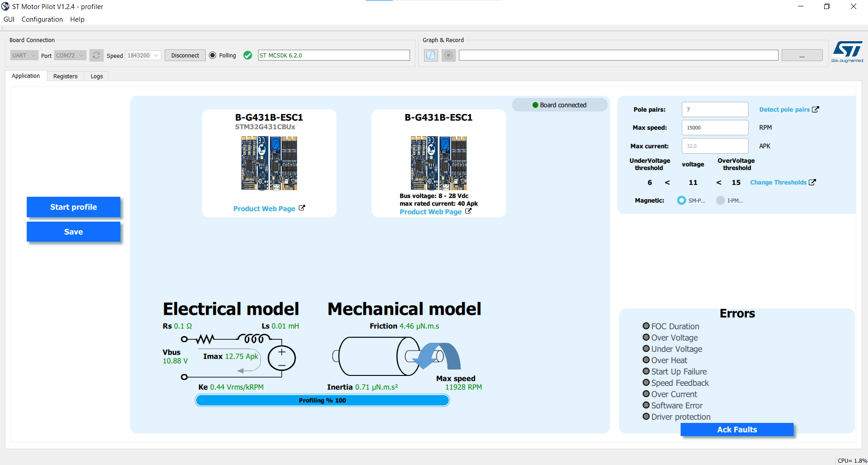Click external link icon beside Change Thresholds

[x=812, y=182]
